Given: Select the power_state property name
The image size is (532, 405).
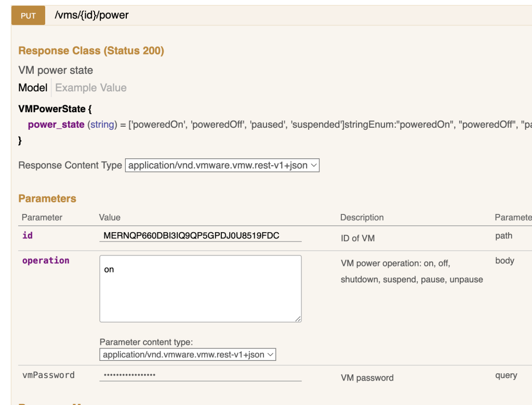Looking at the screenshot, I should (56, 125).
